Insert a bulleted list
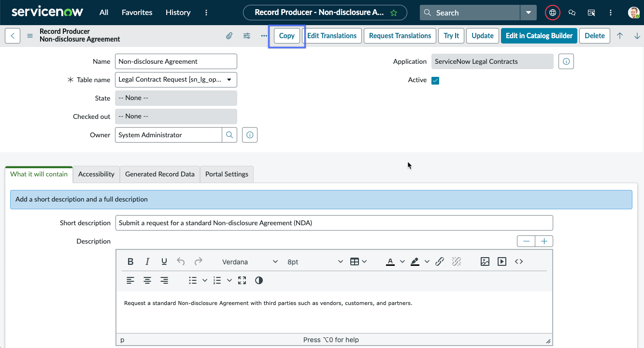Screen dimensions: 644x348 click(x=193, y=280)
